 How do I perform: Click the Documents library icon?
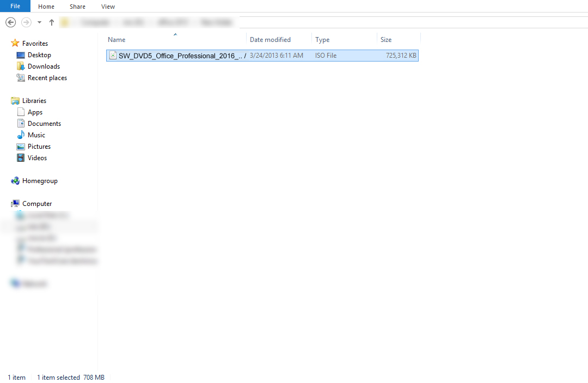21,124
